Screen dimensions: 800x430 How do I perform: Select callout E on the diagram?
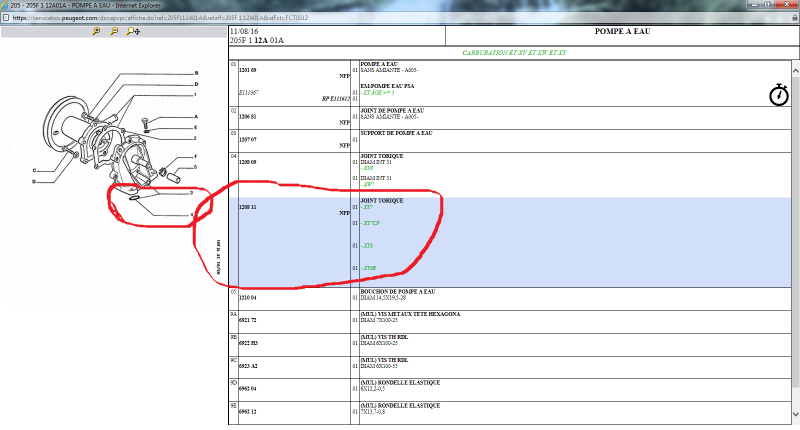(195, 128)
